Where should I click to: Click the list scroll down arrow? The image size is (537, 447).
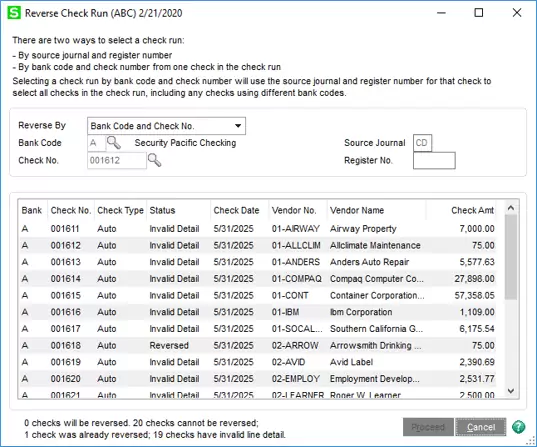[x=511, y=391]
